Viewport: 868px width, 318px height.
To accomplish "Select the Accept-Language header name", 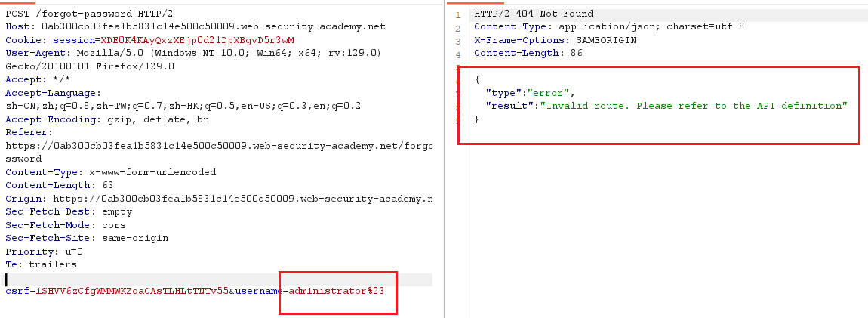I will click(52, 92).
